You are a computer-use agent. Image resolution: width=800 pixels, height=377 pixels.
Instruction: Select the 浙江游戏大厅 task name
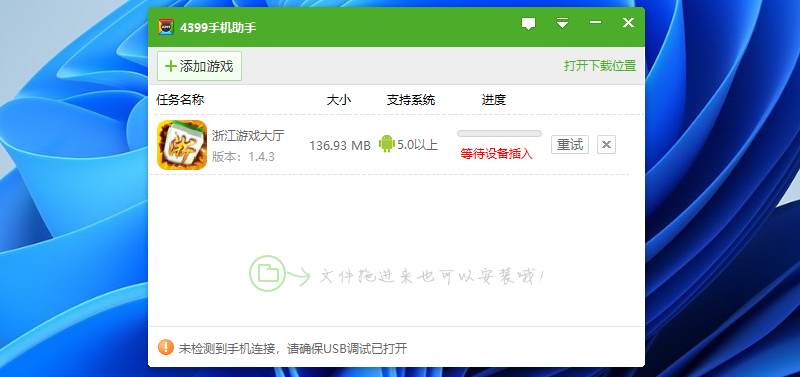tap(248, 136)
